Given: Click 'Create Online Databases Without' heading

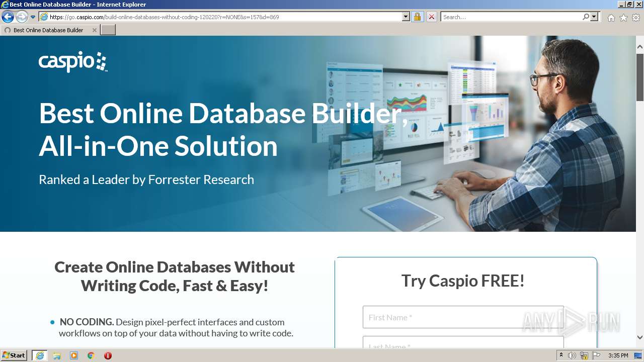Looking at the screenshot, I should [175, 267].
